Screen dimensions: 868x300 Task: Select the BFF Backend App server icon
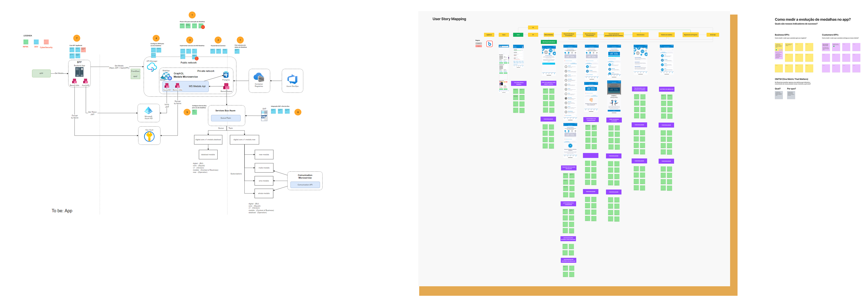79,71
